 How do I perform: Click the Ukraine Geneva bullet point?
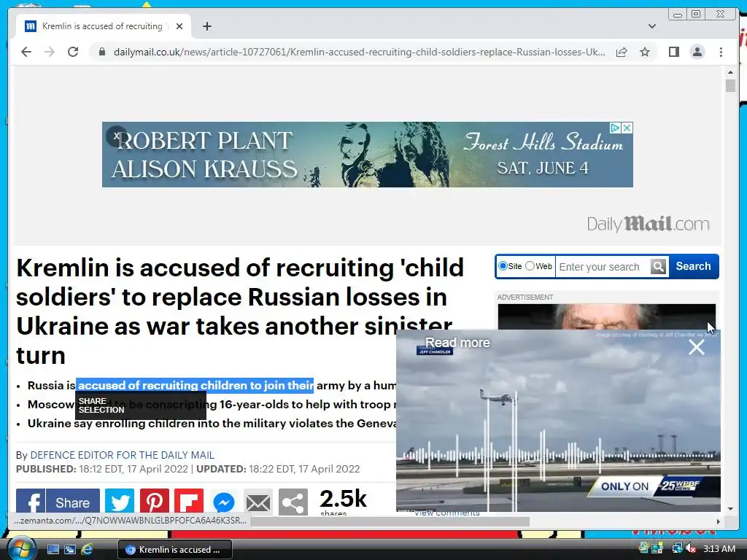click(212, 424)
